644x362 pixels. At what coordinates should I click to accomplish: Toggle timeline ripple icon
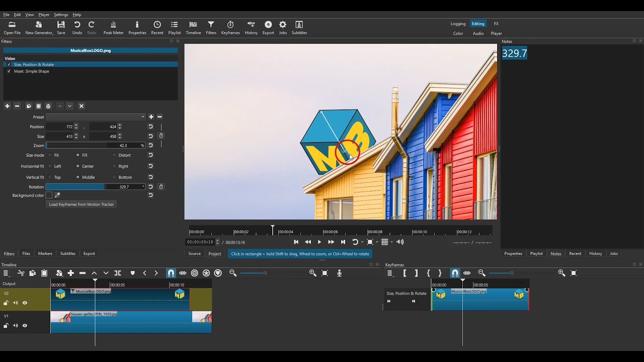194,273
